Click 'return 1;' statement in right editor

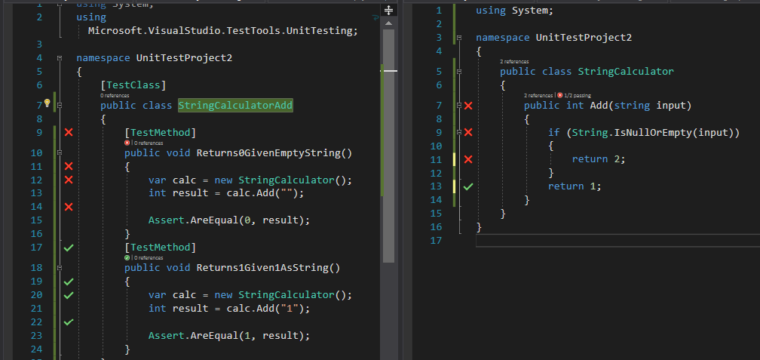click(x=575, y=187)
